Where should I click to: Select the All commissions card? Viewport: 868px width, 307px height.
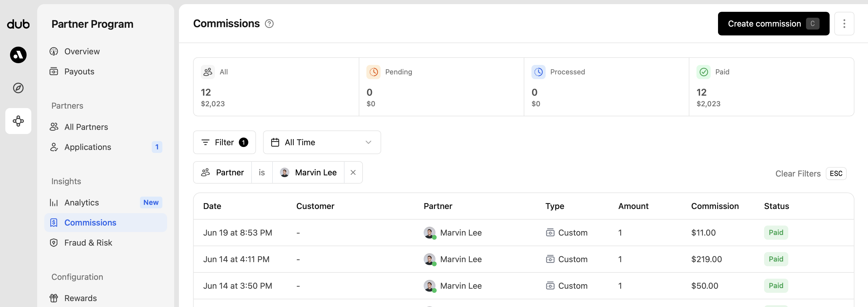(276, 87)
